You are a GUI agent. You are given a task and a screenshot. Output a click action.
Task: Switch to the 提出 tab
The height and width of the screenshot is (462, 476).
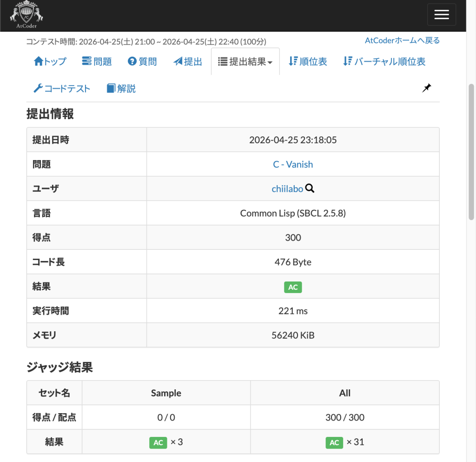[188, 61]
